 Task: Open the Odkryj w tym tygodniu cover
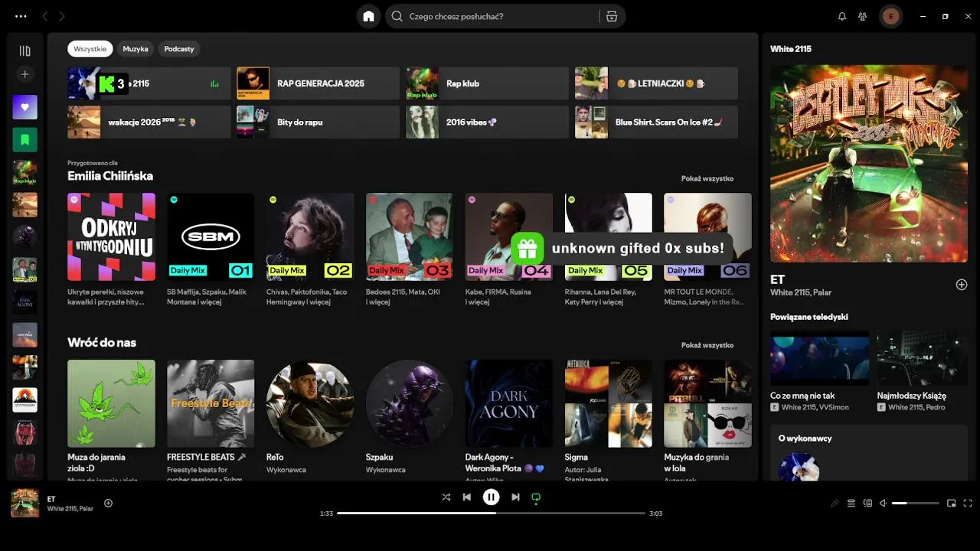click(x=111, y=236)
